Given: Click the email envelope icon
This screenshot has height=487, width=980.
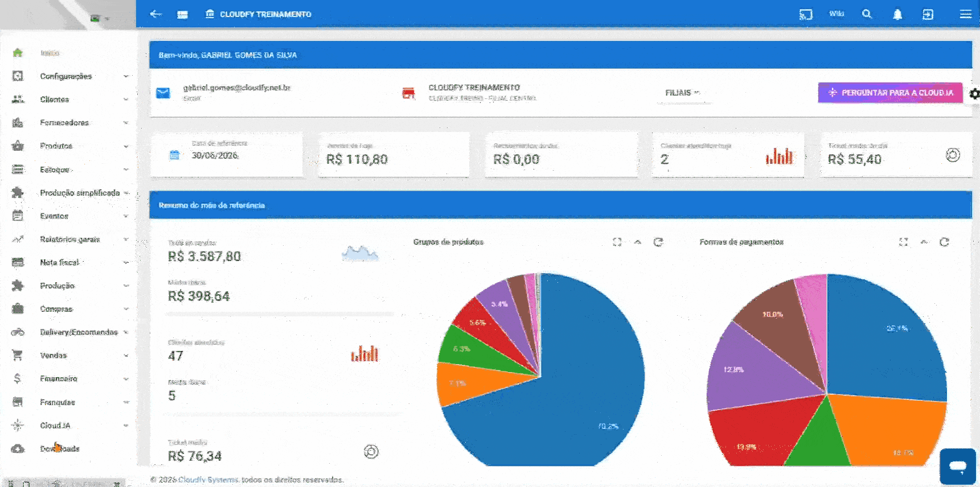Looking at the screenshot, I should [163, 93].
